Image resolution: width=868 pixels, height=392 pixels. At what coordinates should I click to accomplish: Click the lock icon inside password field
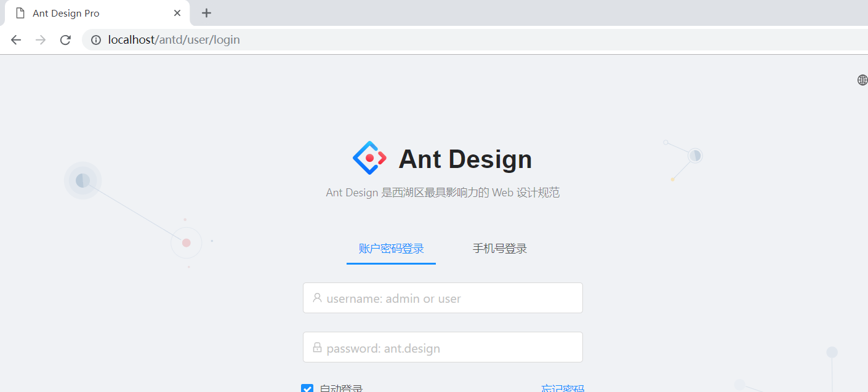[x=317, y=347]
